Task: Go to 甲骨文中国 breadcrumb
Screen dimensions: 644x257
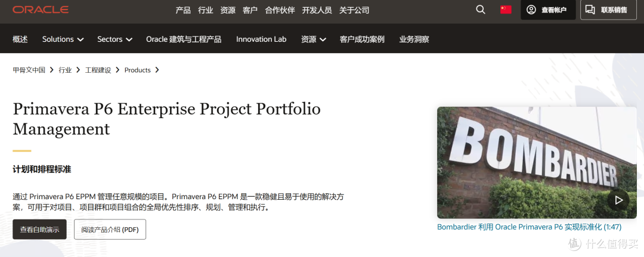Action: (x=29, y=70)
